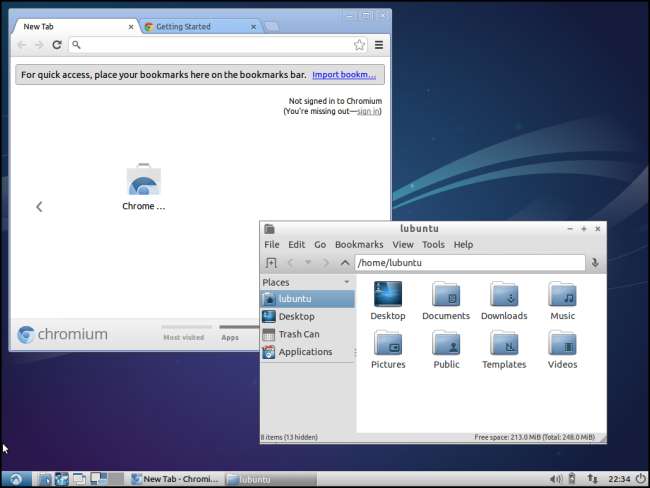Select Trash Can in Places sidebar
The image size is (650, 488).
click(298, 334)
